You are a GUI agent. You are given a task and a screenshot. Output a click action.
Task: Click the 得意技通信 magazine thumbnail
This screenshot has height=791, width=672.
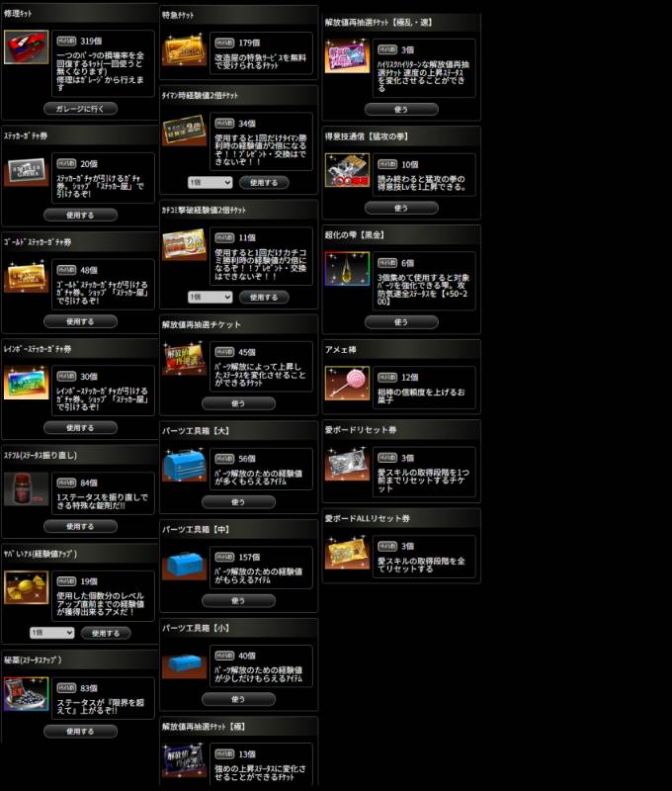pos(347,170)
